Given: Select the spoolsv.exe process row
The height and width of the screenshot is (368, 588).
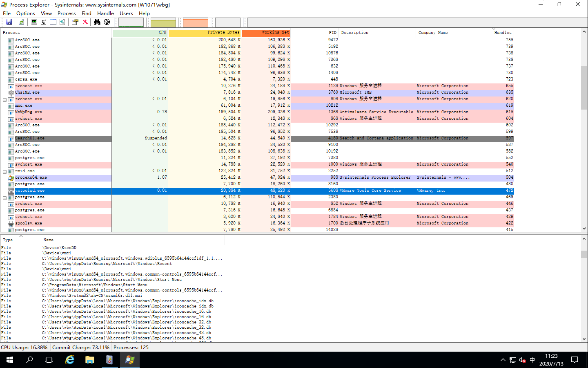Looking at the screenshot, I should (x=257, y=224).
